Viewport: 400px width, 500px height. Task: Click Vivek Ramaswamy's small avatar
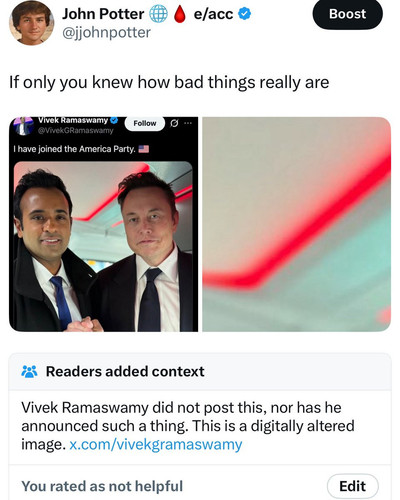pos(22,126)
